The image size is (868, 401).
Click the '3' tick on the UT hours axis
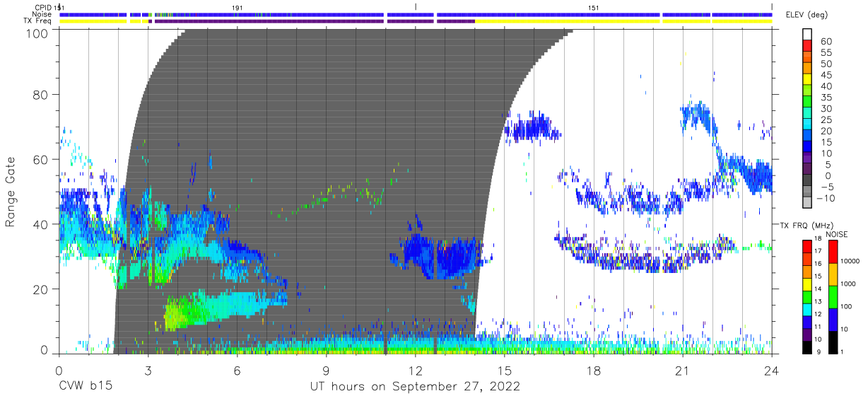click(148, 370)
